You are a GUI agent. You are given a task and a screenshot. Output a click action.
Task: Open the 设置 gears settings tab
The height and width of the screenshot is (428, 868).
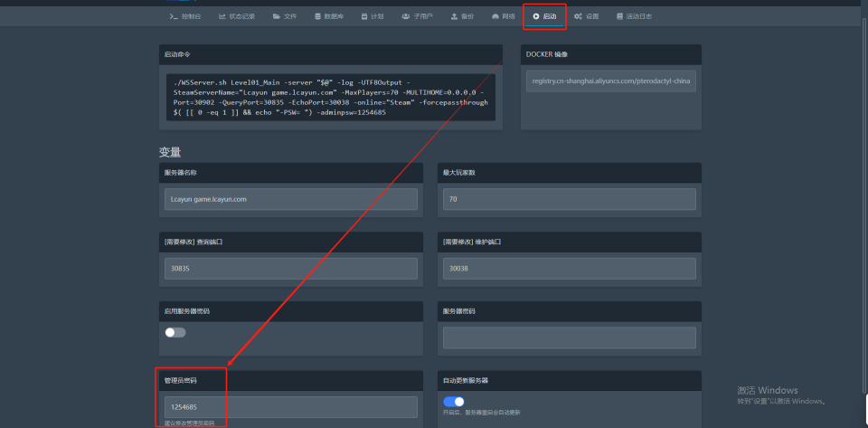point(586,16)
